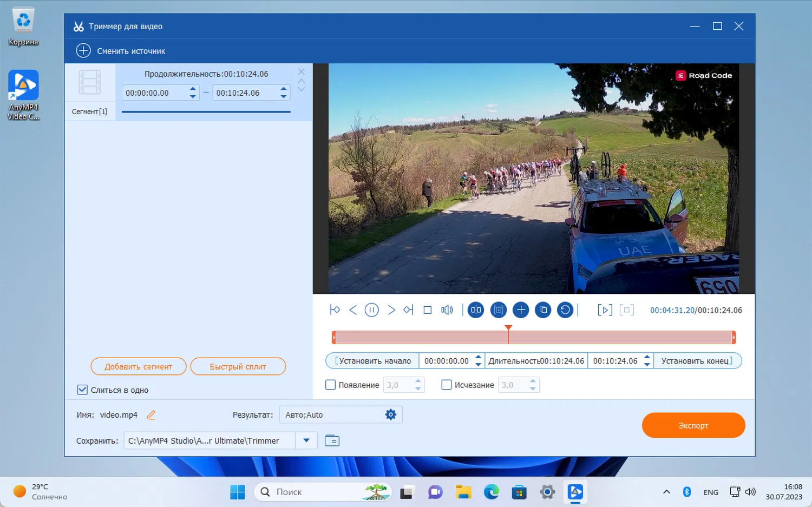Click the round copy segment icon
812x507 pixels.
click(x=543, y=310)
